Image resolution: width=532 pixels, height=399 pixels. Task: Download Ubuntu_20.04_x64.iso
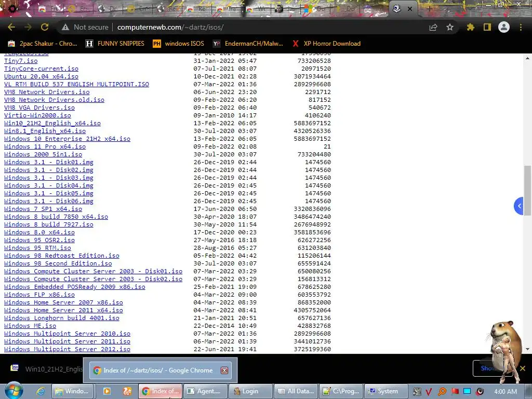tap(41, 76)
